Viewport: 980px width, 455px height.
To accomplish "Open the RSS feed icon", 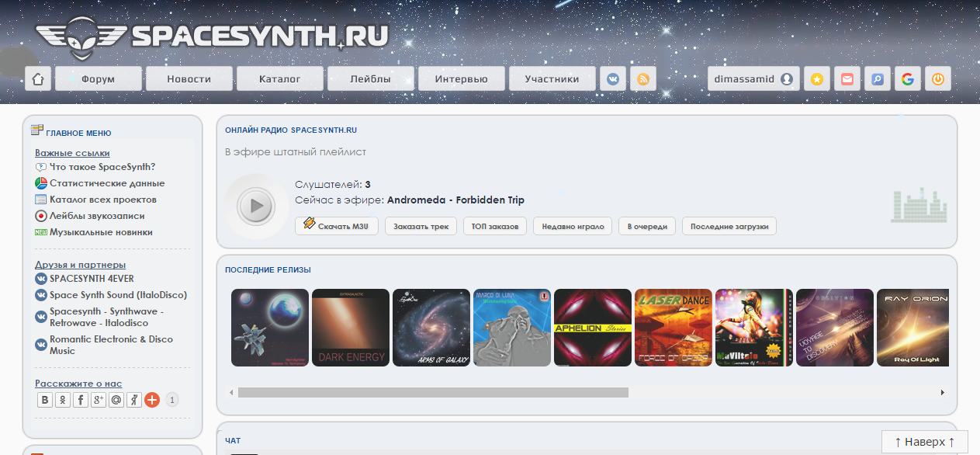I will (x=643, y=78).
